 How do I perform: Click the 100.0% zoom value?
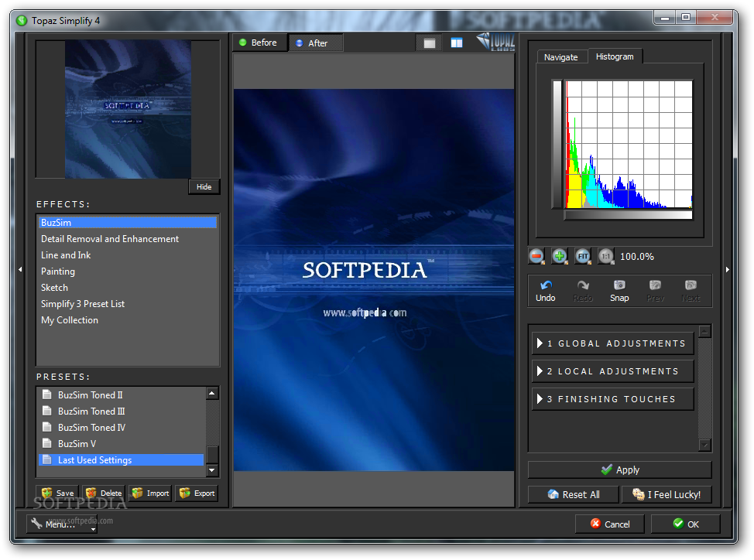pyautogui.click(x=636, y=257)
